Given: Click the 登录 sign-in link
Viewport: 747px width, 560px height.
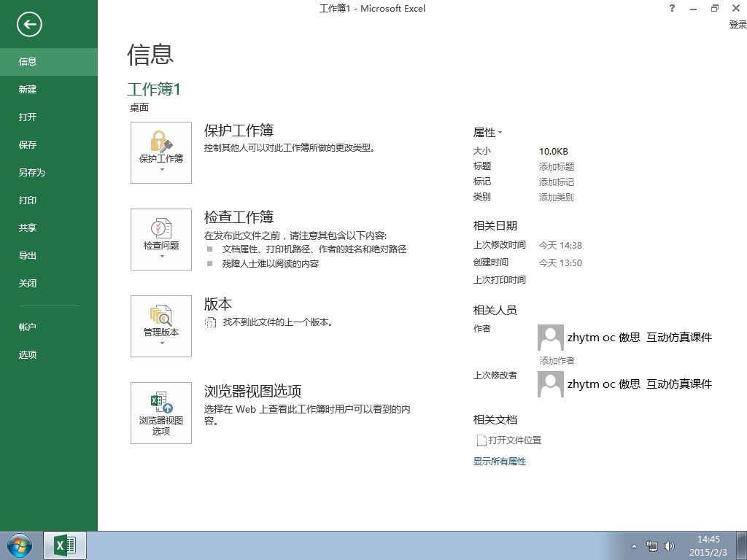Looking at the screenshot, I should pos(738,24).
